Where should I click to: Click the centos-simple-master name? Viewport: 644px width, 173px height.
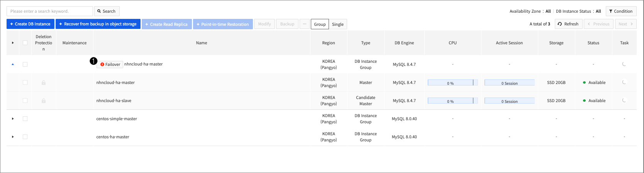click(117, 119)
